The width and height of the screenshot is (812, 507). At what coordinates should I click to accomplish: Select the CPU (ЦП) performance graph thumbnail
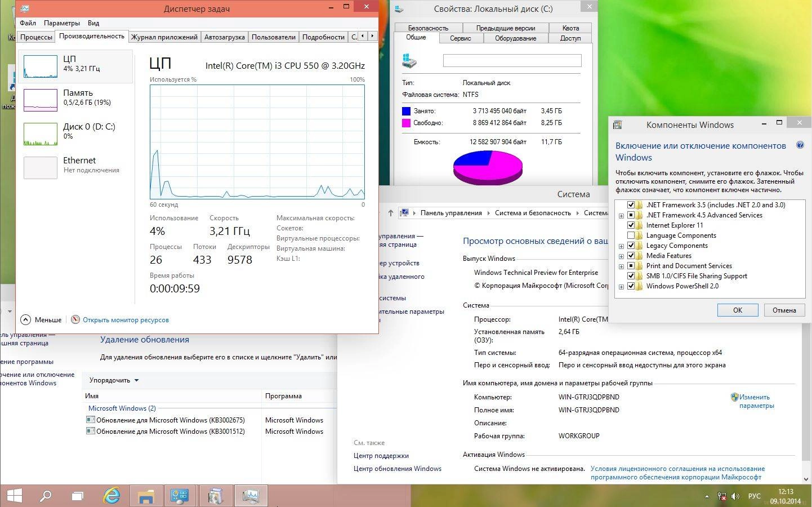pos(41,66)
